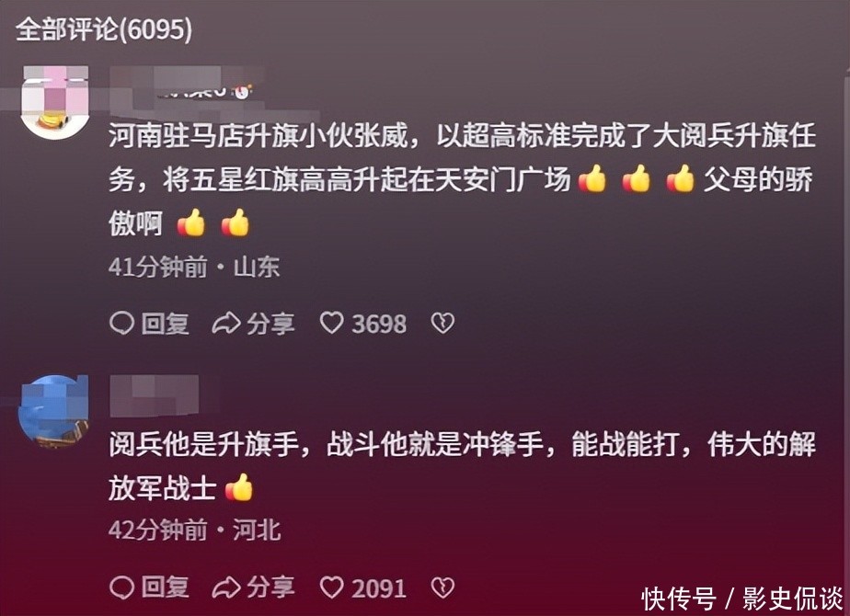Screen dimensions: 850x616
Task: Tap the 42分钟前 · 河北 timestamp
Action: 195,530
